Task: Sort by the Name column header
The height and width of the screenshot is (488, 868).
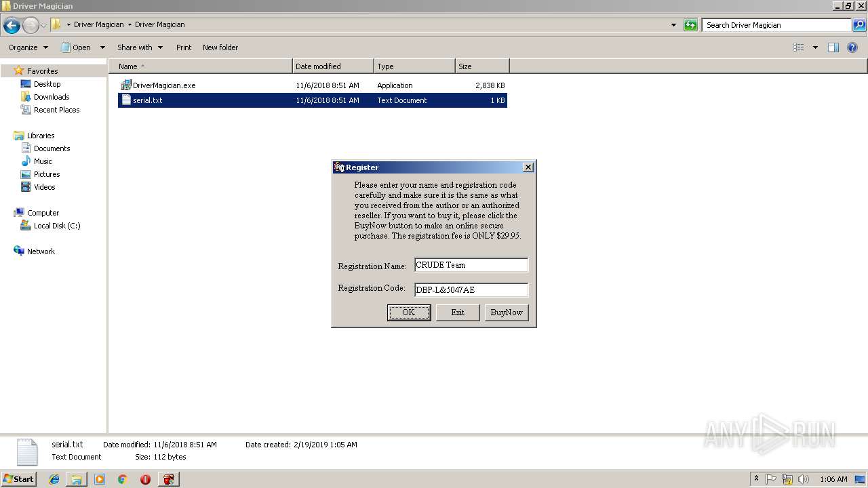Action: tap(201, 66)
